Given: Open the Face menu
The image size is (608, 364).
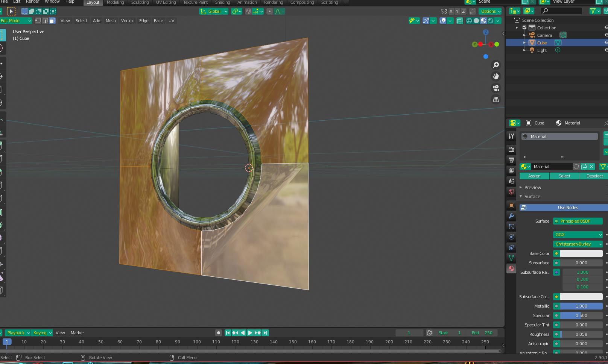Looking at the screenshot, I should tap(158, 21).
